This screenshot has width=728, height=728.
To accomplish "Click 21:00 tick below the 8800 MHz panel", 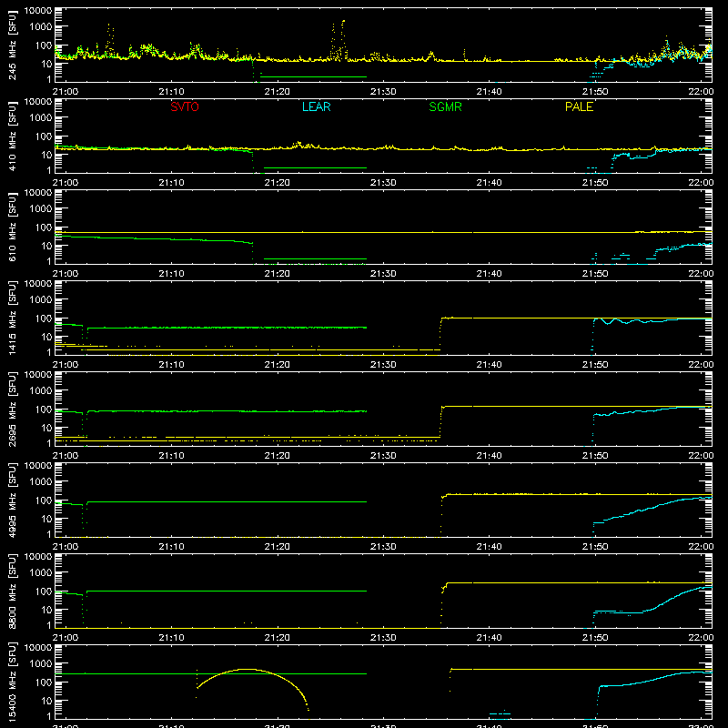I will (x=65, y=638).
